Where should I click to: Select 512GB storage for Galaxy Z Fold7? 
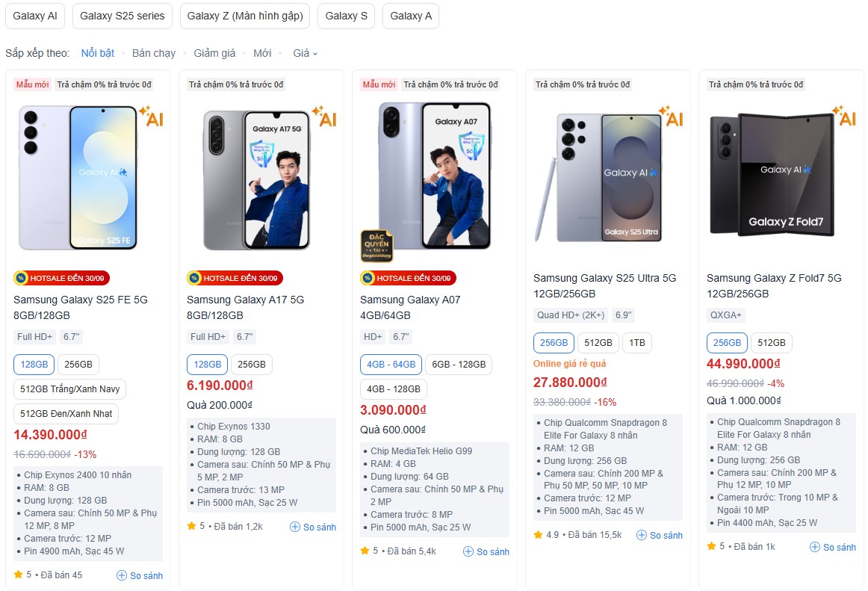pos(772,343)
